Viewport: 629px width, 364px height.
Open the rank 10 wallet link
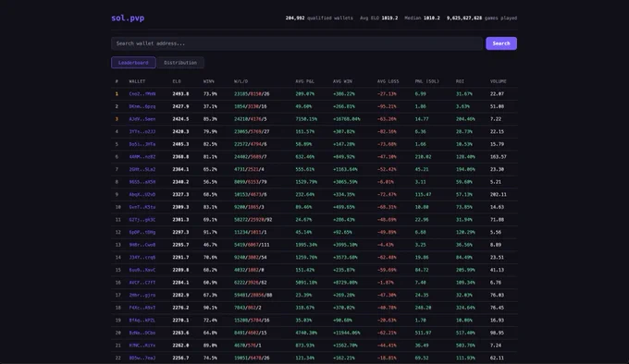[142, 207]
